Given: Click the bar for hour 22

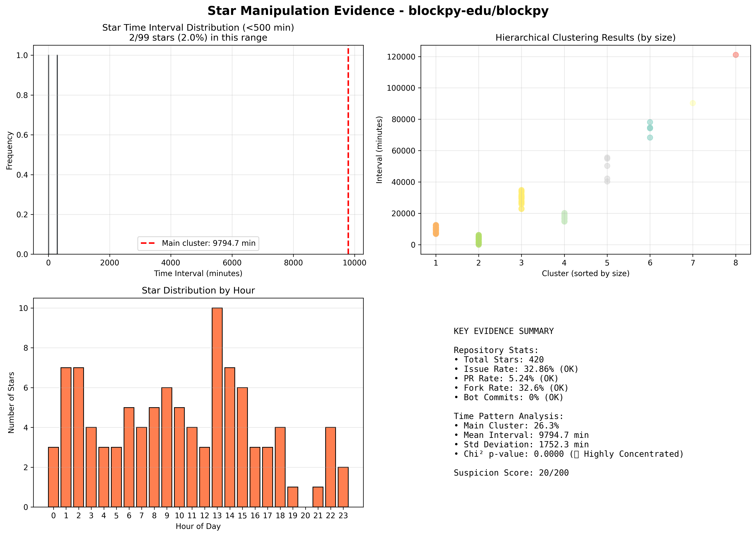Looking at the screenshot, I should tap(331, 467).
